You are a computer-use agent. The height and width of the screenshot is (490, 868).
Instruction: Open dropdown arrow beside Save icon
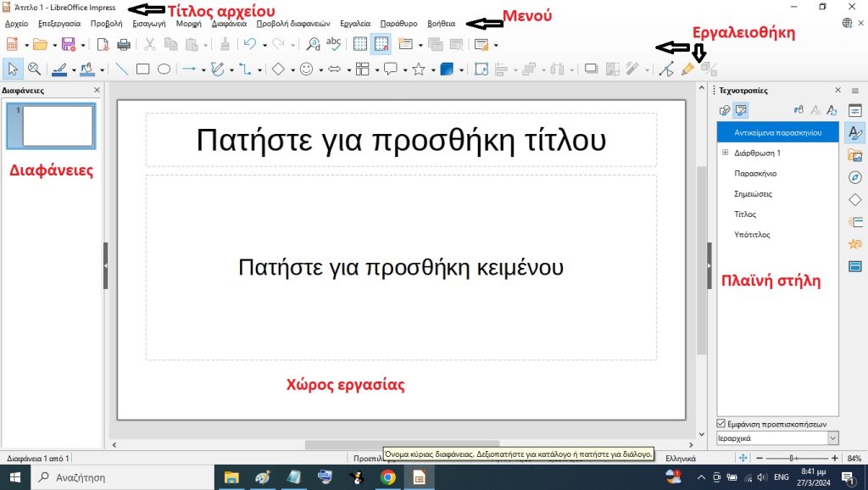(x=82, y=45)
